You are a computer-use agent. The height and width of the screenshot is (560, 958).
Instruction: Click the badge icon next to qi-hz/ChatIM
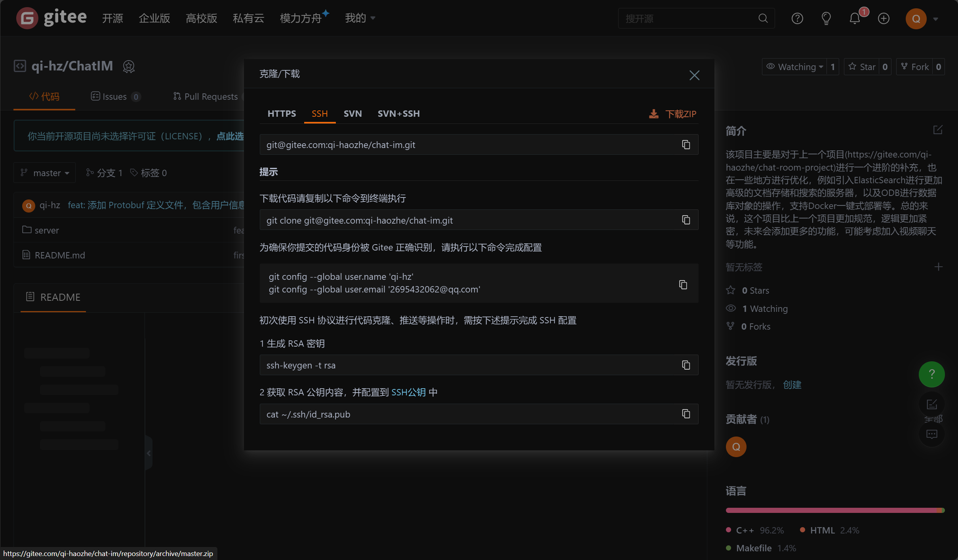click(129, 66)
